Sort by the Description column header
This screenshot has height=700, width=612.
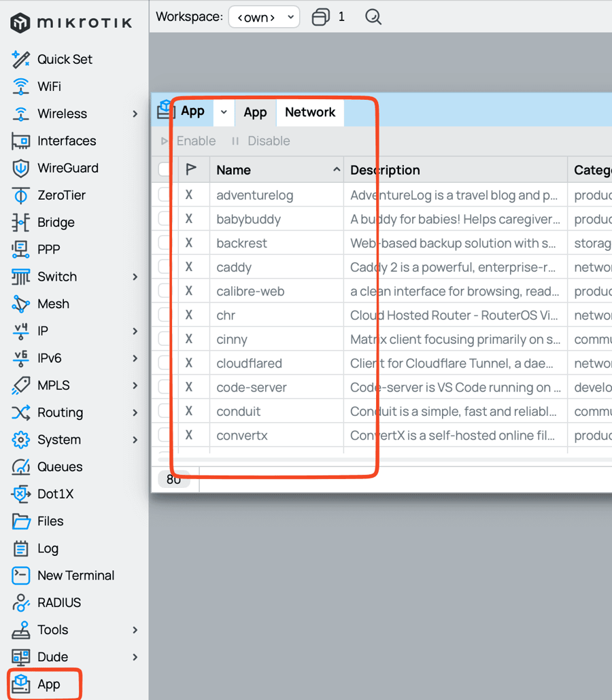pyautogui.click(x=456, y=170)
